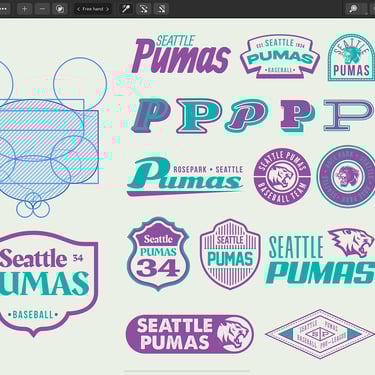
Task: Select the roaring puma head above the PUMAS wordmark
Action: [x=352, y=242]
